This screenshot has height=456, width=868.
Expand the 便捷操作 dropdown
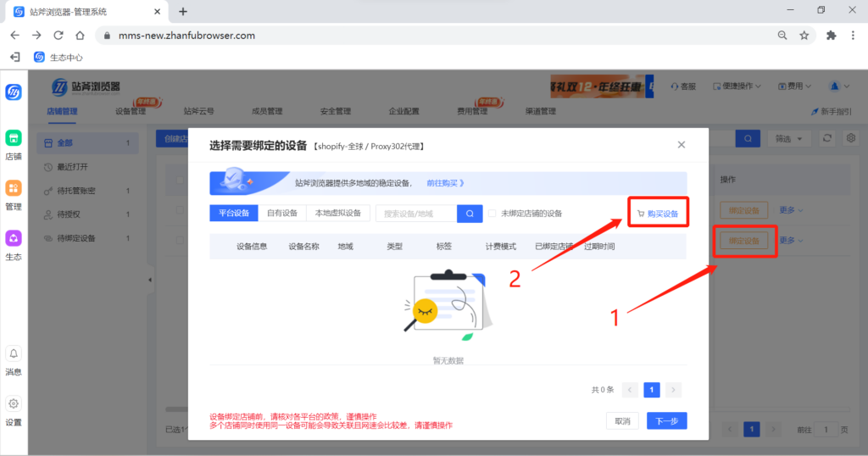737,86
